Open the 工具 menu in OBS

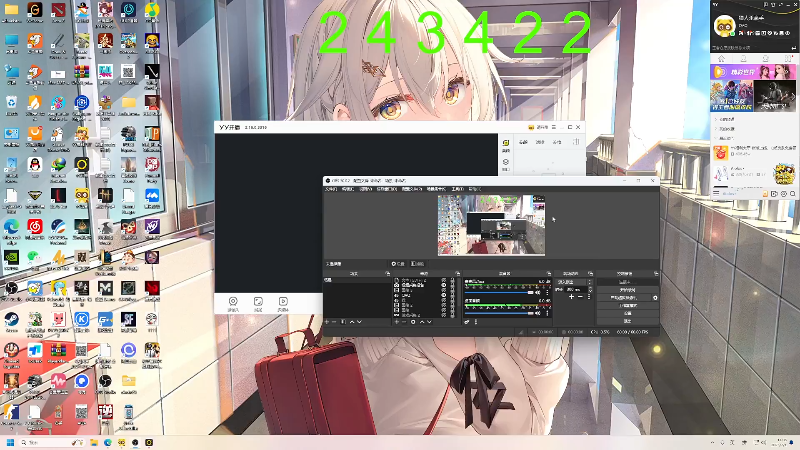pos(457,189)
